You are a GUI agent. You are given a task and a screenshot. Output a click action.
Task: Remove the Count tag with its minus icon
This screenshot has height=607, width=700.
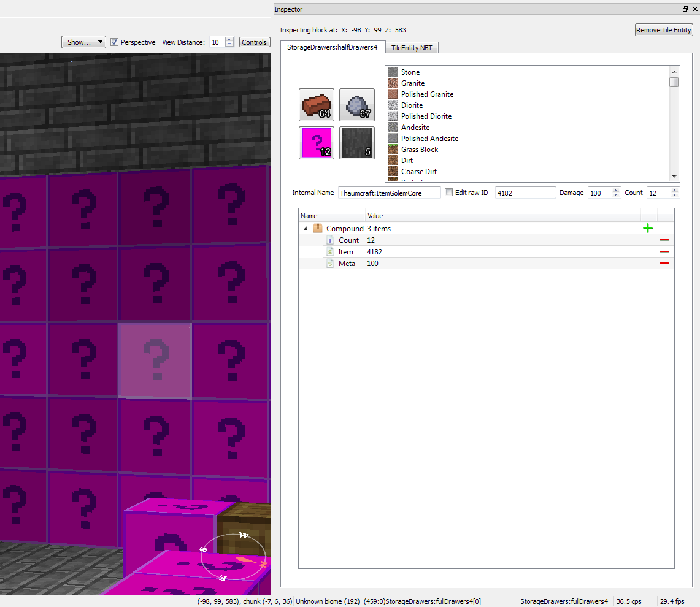pyautogui.click(x=664, y=240)
